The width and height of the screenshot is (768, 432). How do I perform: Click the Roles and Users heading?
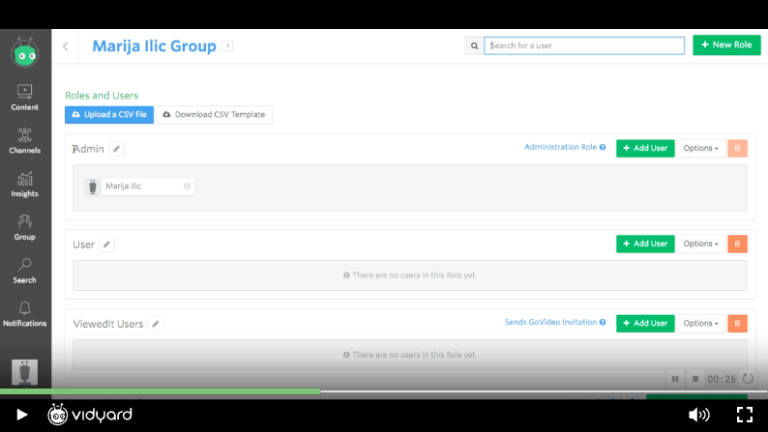coord(102,96)
